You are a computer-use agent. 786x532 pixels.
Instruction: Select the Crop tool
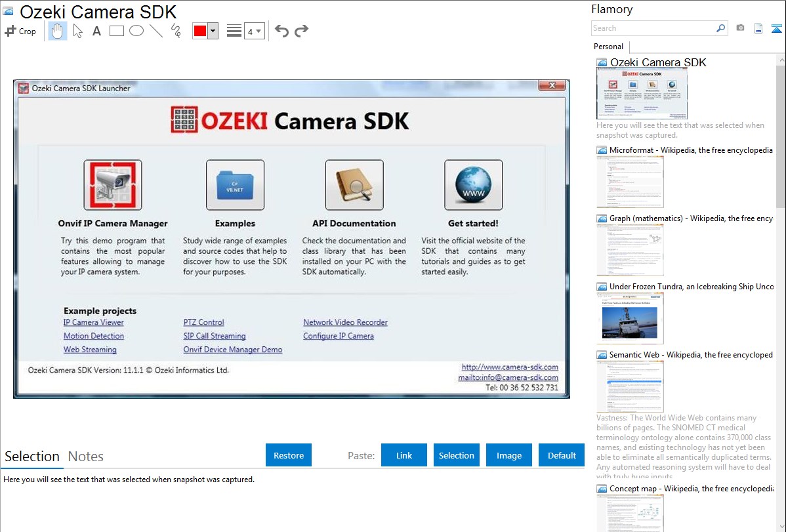point(20,31)
